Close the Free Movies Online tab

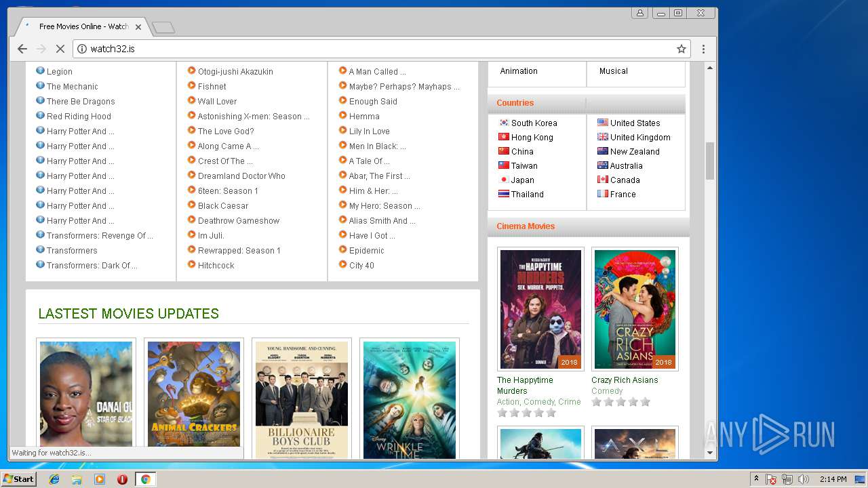[x=138, y=27]
